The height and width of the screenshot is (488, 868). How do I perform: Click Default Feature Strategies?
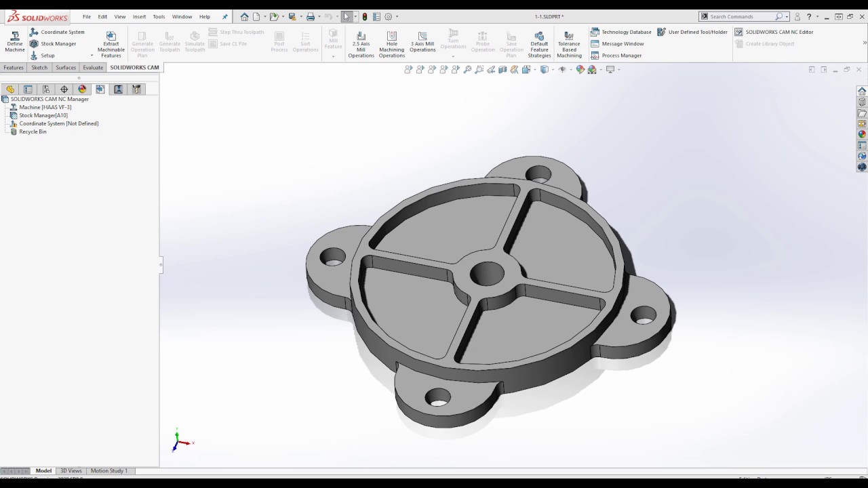[x=539, y=44]
